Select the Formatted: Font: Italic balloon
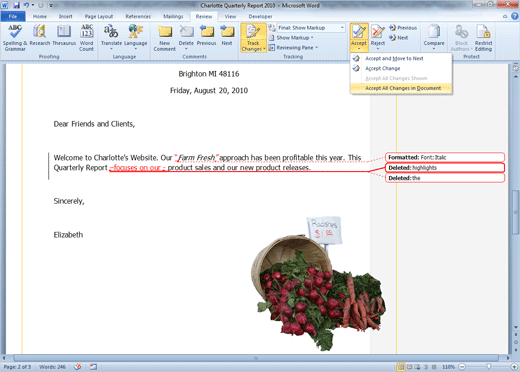Viewport: 520px width, 372px height. tap(445, 157)
